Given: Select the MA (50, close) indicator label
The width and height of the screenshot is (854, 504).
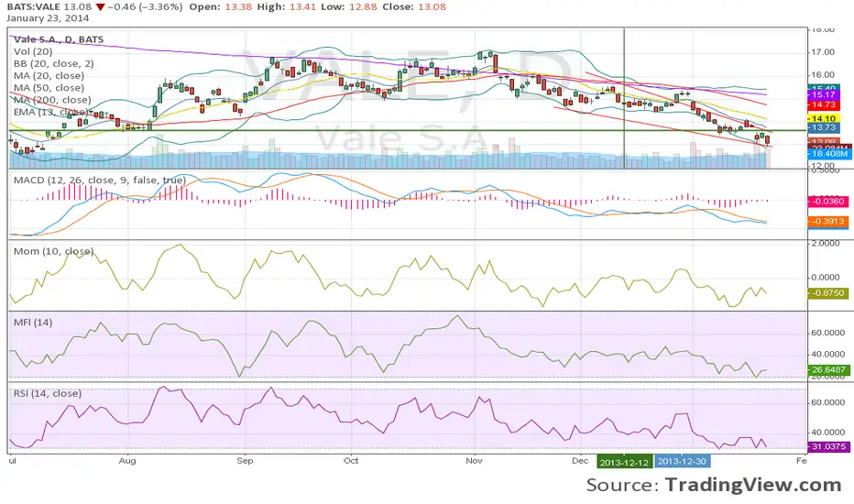Looking at the screenshot, I should (x=49, y=88).
